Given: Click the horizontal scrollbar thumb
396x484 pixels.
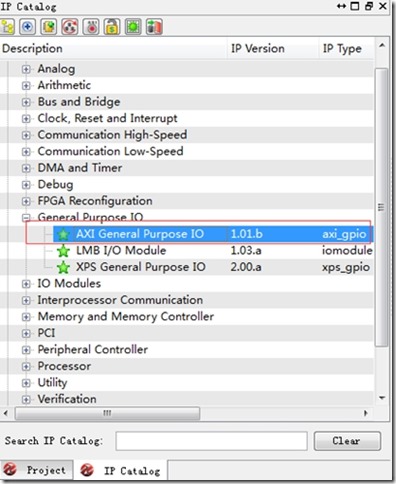Looking at the screenshot, I should pos(107,413).
